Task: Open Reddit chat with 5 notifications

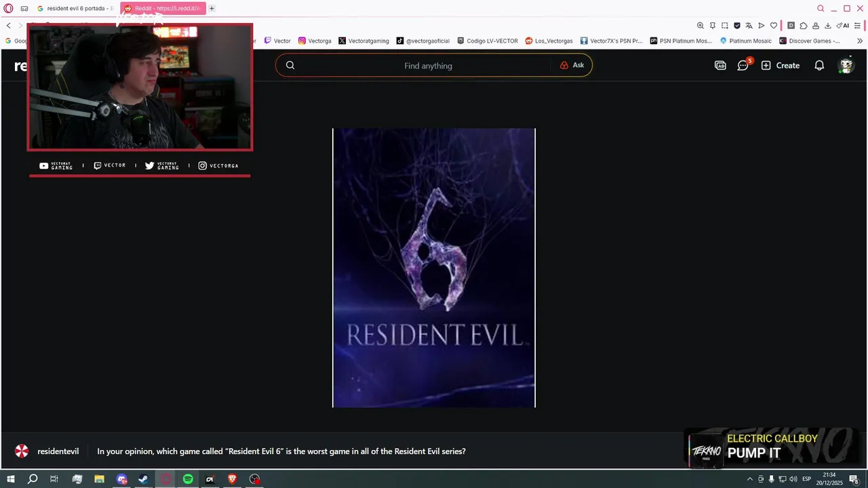Action: pos(743,65)
